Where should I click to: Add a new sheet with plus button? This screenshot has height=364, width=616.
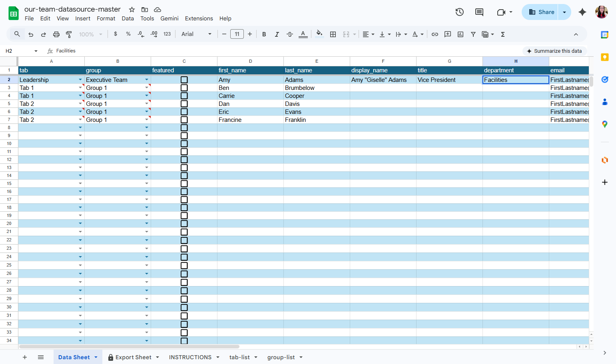pyautogui.click(x=25, y=357)
